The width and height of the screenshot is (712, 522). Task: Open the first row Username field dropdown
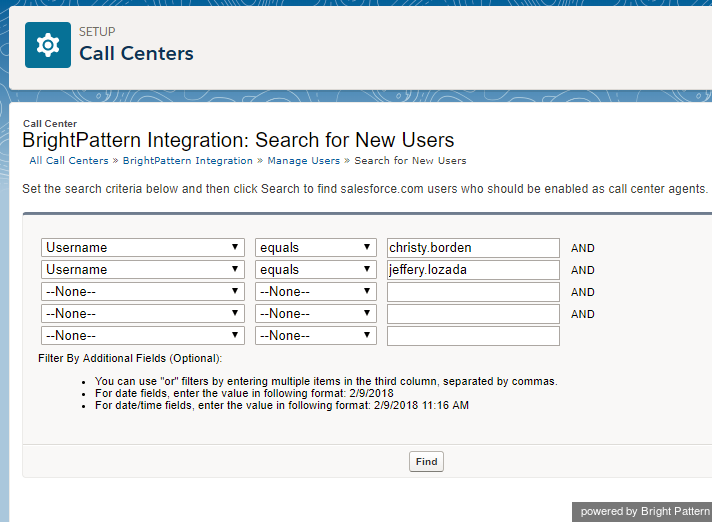(143, 247)
